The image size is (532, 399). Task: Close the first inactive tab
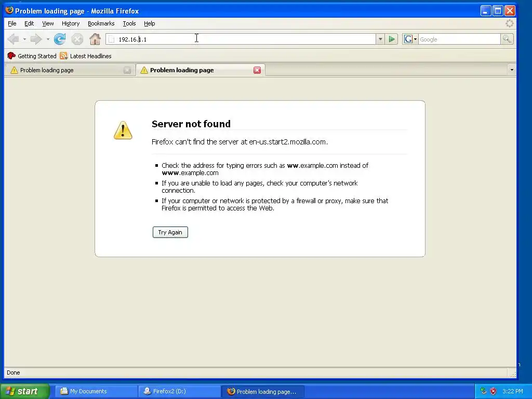tap(127, 70)
